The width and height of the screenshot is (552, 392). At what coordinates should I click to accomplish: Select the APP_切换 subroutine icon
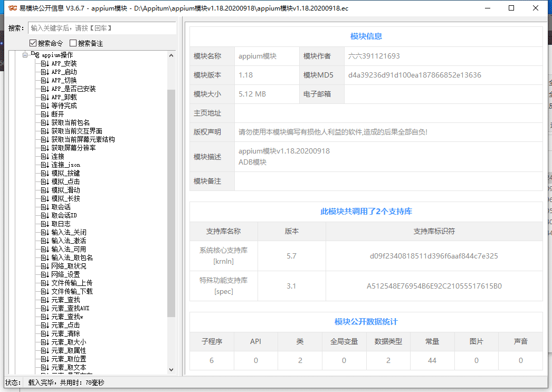45,80
